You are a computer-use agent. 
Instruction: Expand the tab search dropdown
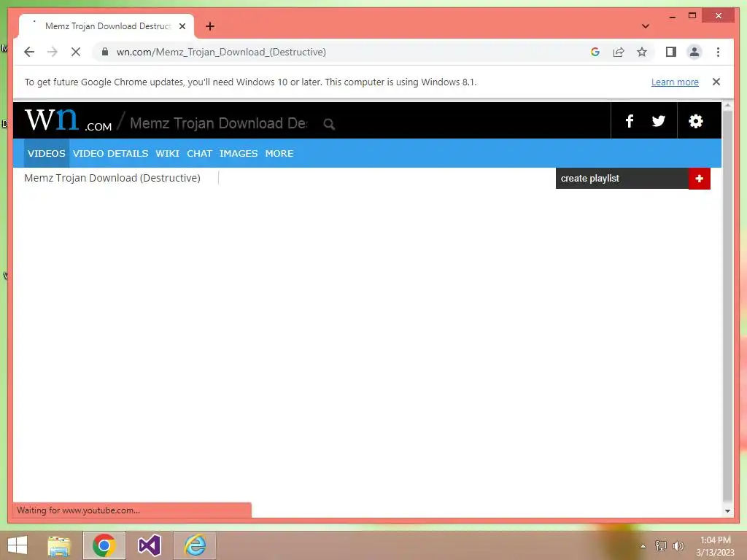coord(646,26)
